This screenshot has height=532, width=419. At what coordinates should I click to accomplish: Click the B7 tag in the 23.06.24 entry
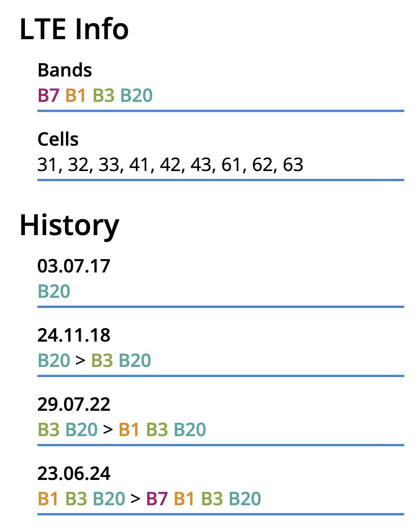(157, 499)
